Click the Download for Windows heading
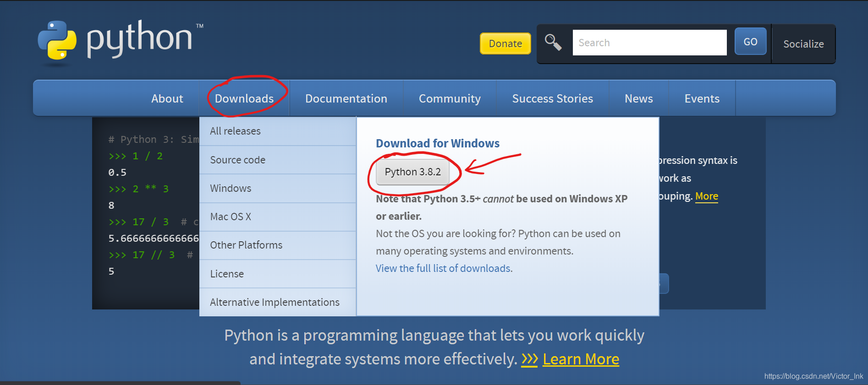 click(x=438, y=143)
